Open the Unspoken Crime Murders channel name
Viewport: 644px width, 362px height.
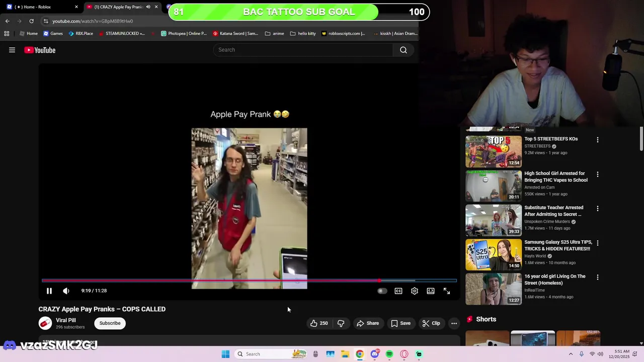click(547, 221)
